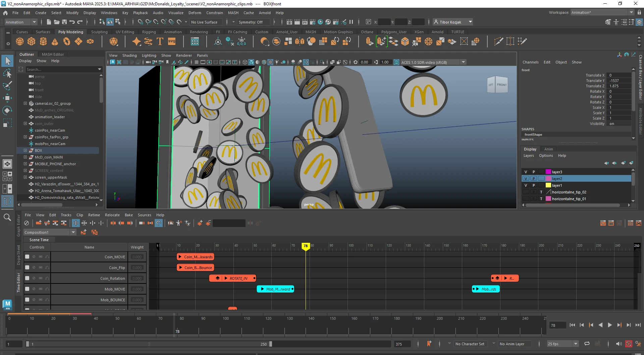The image size is (644, 355).
Task: Go to end of playback range
Action: pyautogui.click(x=638, y=325)
